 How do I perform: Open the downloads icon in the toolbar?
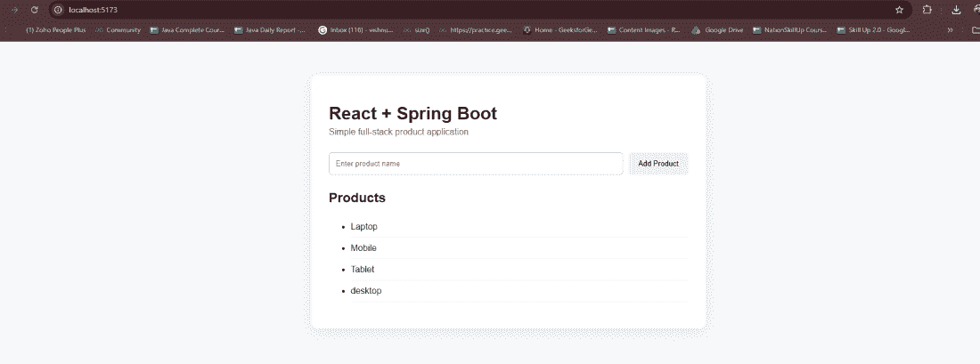tap(956, 10)
